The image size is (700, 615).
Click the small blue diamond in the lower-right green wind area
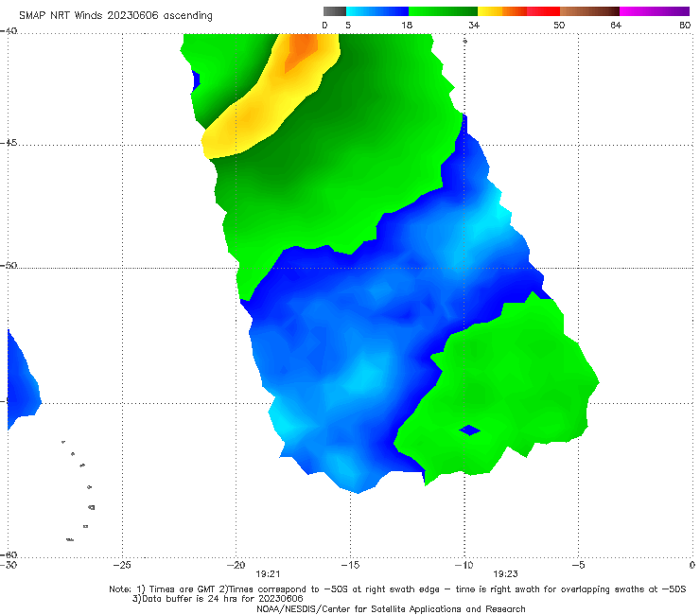tap(469, 430)
